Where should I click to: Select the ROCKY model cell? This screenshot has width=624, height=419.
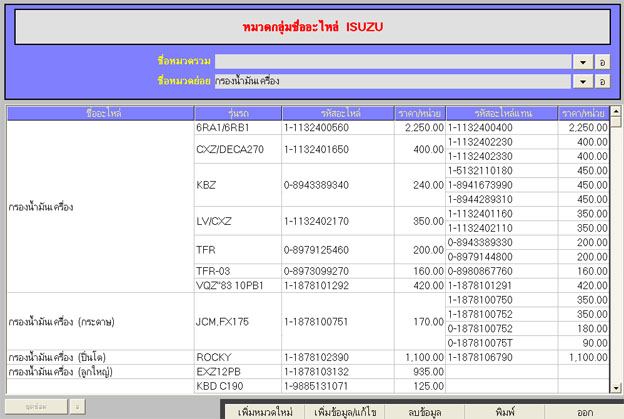238,357
